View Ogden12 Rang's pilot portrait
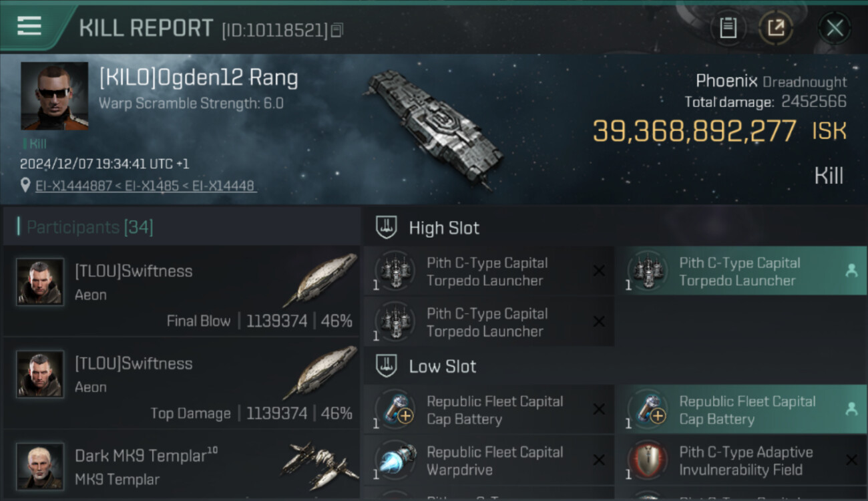868x501 pixels. click(x=54, y=96)
